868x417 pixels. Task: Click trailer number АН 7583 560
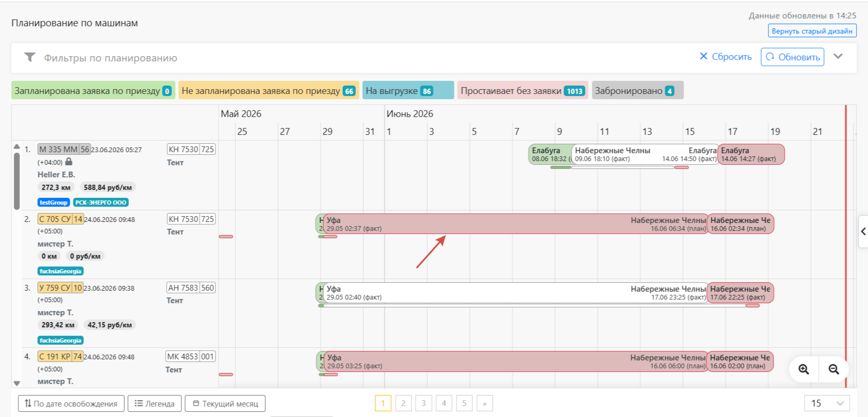(x=191, y=288)
